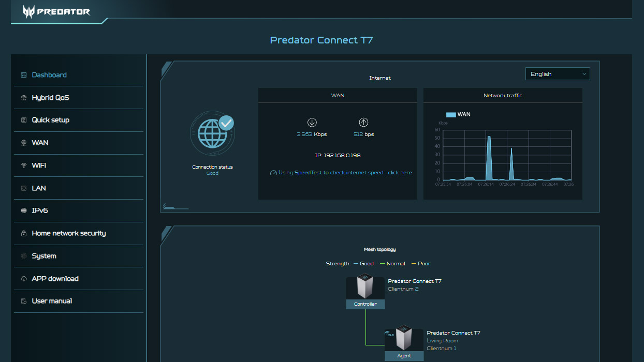This screenshot has width=644, height=362.
Task: Click the SpeedTest check internet speed link
Action: pyautogui.click(x=345, y=173)
